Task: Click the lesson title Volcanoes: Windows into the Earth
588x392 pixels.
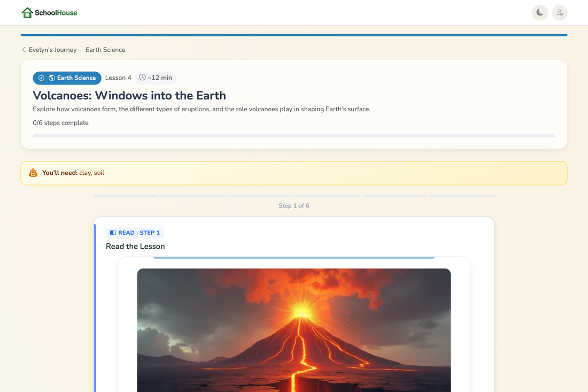Action: (x=129, y=95)
